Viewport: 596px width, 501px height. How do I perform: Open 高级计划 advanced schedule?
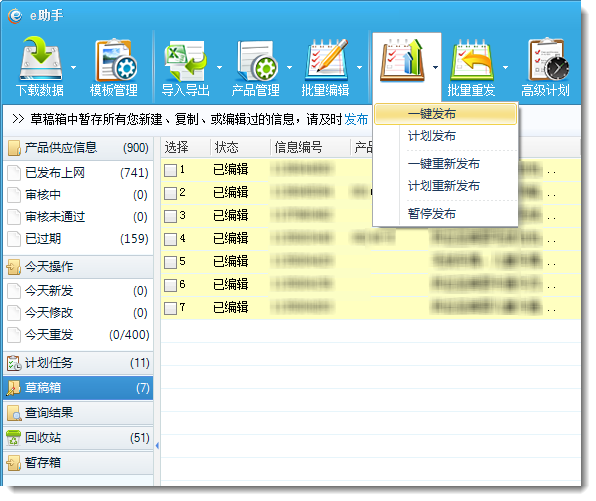tap(545, 68)
